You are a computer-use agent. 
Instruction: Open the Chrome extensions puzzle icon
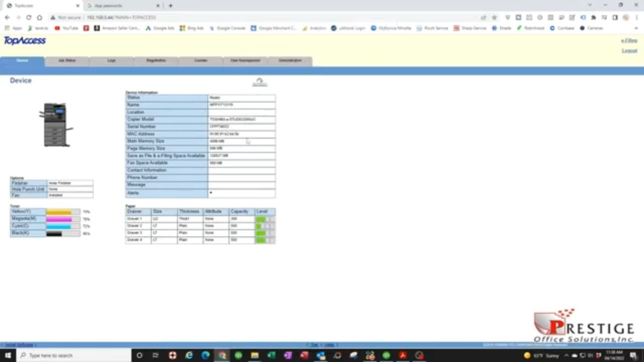pyautogui.click(x=593, y=18)
